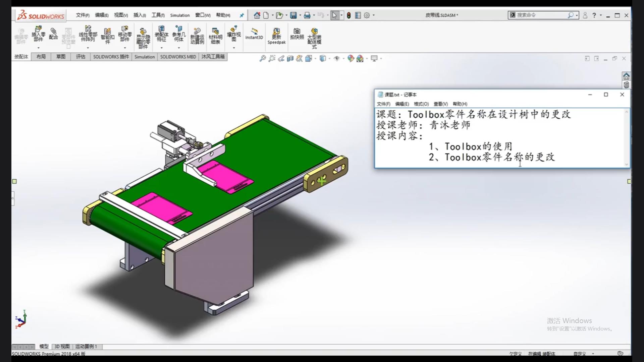Toggle the Instant3D button
Image resolution: width=644 pixels, height=362 pixels.
pos(254,34)
